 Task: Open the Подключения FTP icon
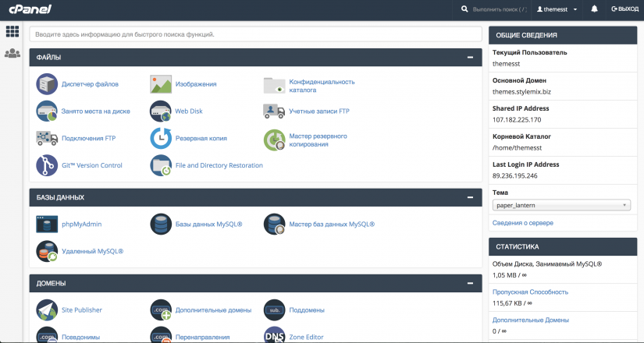(x=47, y=138)
